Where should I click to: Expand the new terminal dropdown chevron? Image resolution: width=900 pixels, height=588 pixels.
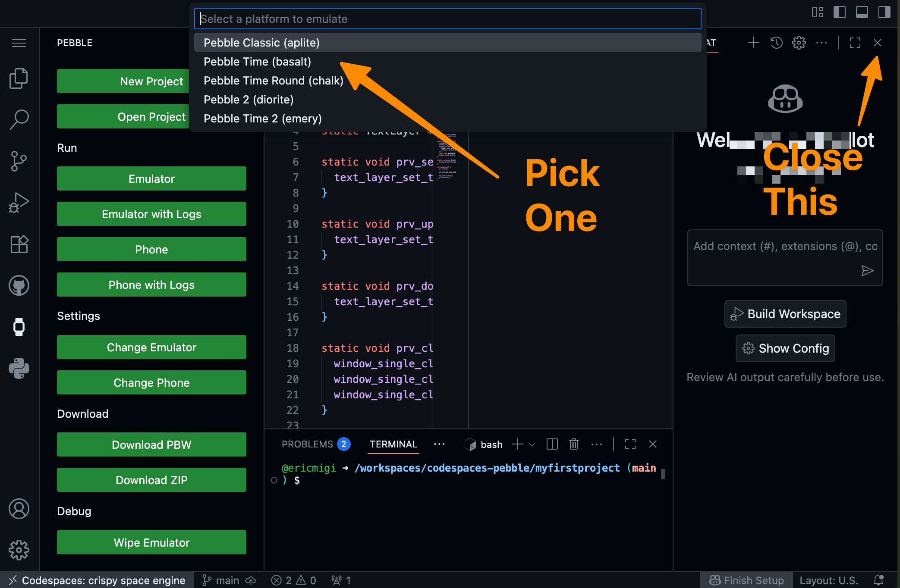click(532, 444)
